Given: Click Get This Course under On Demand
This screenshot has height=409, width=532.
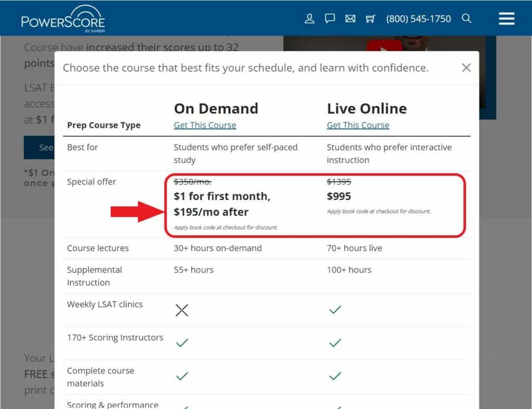Looking at the screenshot, I should pyautogui.click(x=205, y=125).
